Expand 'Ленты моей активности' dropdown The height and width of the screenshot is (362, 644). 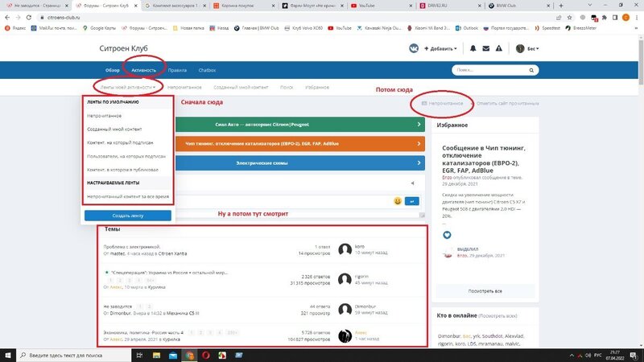(x=126, y=85)
